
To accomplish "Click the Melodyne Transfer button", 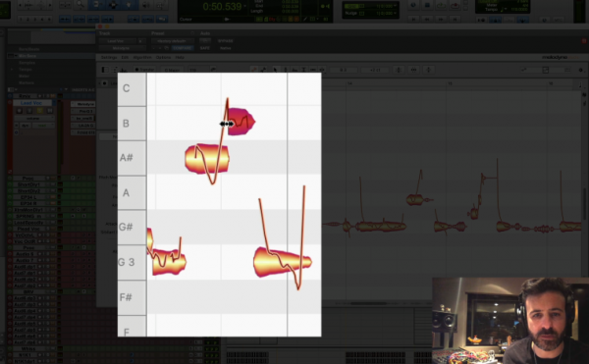I will (x=144, y=70).
